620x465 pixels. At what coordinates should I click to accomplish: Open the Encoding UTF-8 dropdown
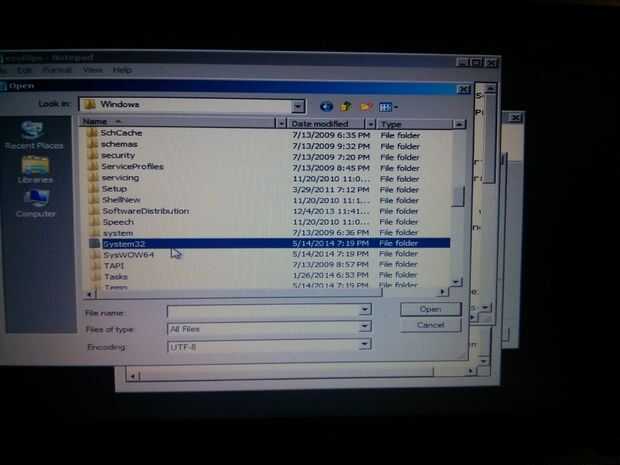(x=365, y=344)
